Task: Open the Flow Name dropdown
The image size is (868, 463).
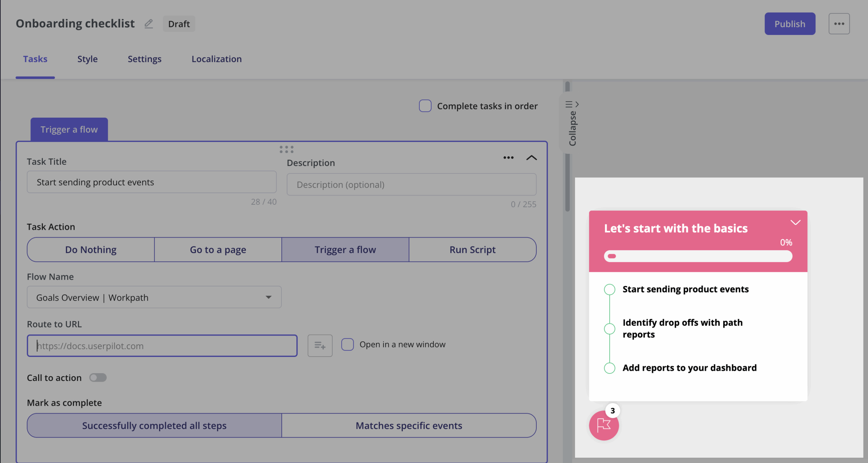Action: (154, 297)
